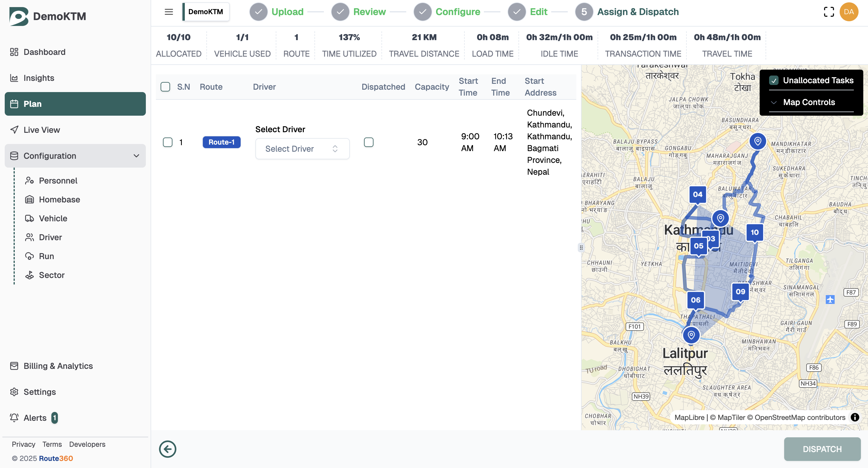
Task: Click the Route-1 badge
Action: coord(221,142)
